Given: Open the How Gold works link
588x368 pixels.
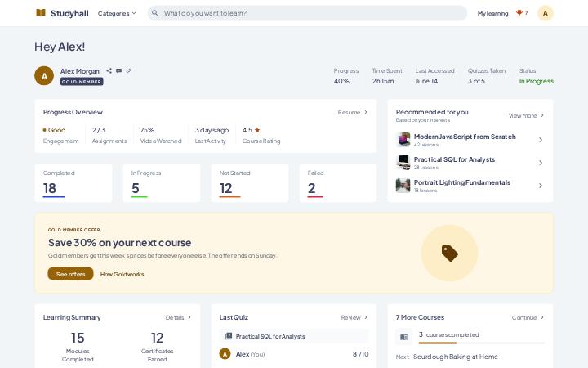Looking at the screenshot, I should click(x=122, y=274).
